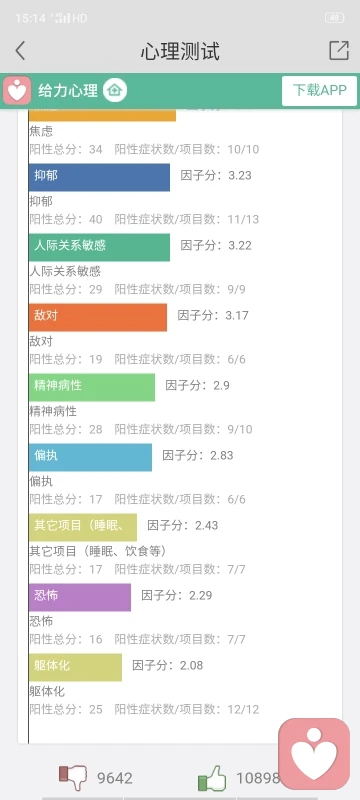Tap the 9642 dislike count

coord(115,779)
